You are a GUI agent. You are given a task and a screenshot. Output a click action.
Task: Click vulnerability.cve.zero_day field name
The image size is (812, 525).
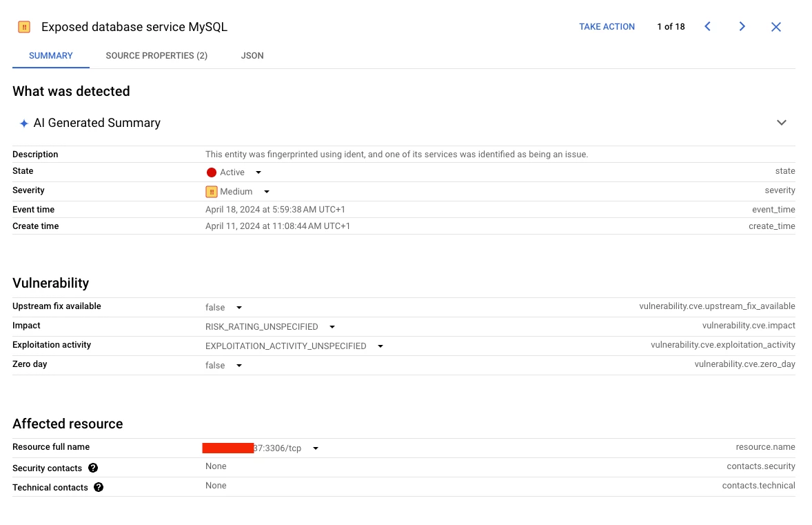click(x=744, y=364)
